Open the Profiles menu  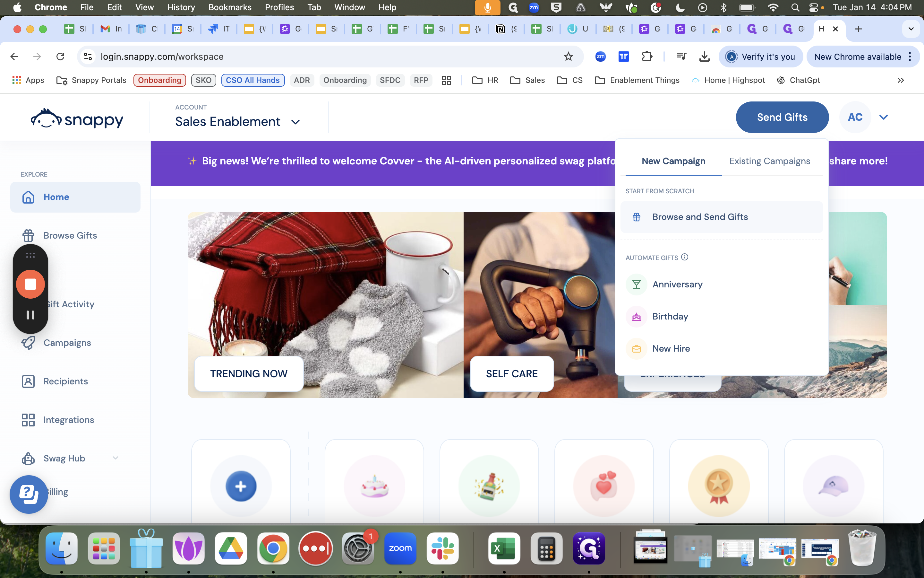point(279,7)
